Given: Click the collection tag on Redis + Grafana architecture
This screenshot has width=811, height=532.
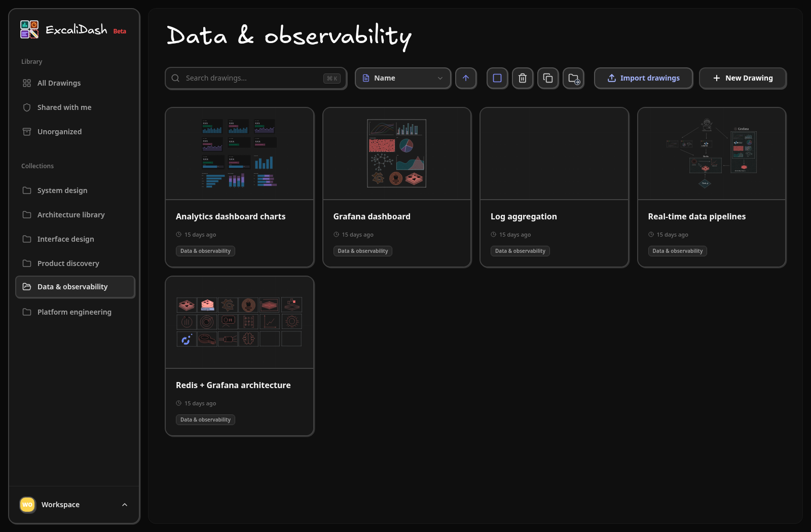Looking at the screenshot, I should point(205,420).
